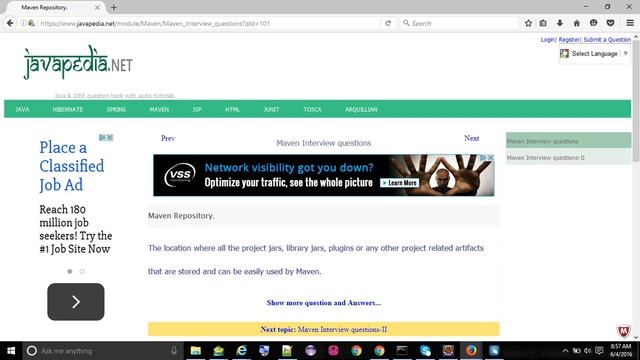
Task: Open the TOSCA menu item
Action: click(312, 109)
